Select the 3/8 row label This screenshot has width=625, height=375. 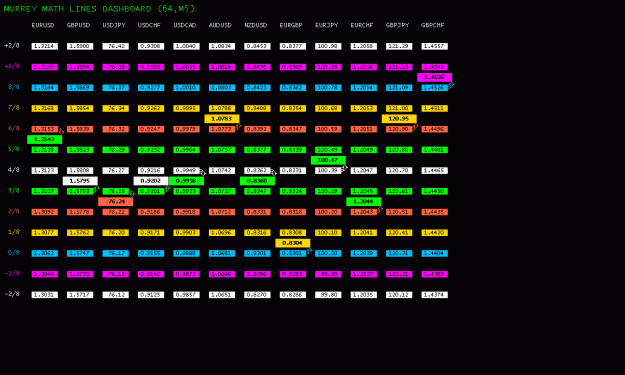[14, 190]
